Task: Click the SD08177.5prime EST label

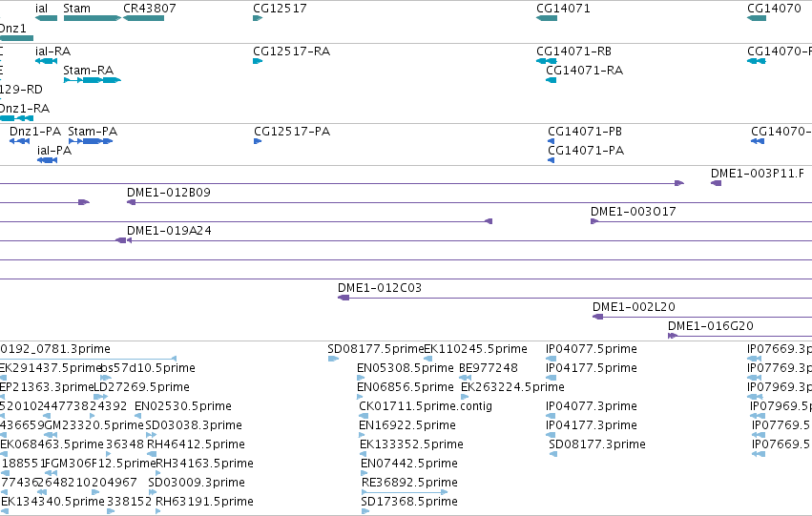Action: [x=375, y=349]
